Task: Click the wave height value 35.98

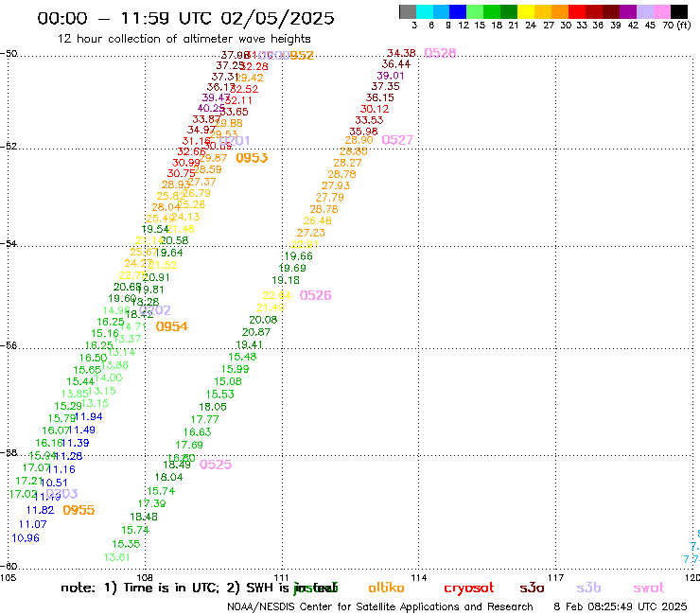Action: point(363,132)
